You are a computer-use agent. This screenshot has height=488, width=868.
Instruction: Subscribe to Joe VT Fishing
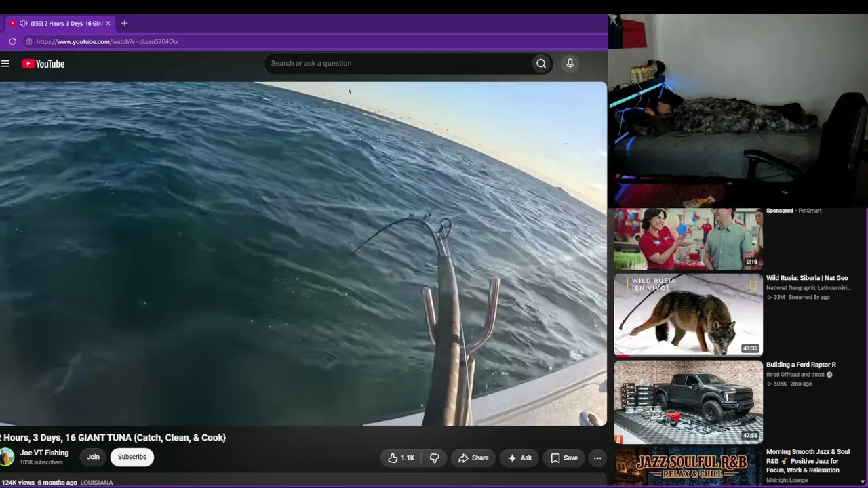click(132, 457)
